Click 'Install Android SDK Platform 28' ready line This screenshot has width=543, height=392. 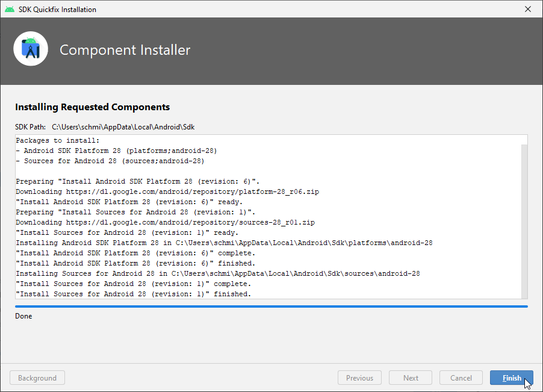tap(129, 202)
